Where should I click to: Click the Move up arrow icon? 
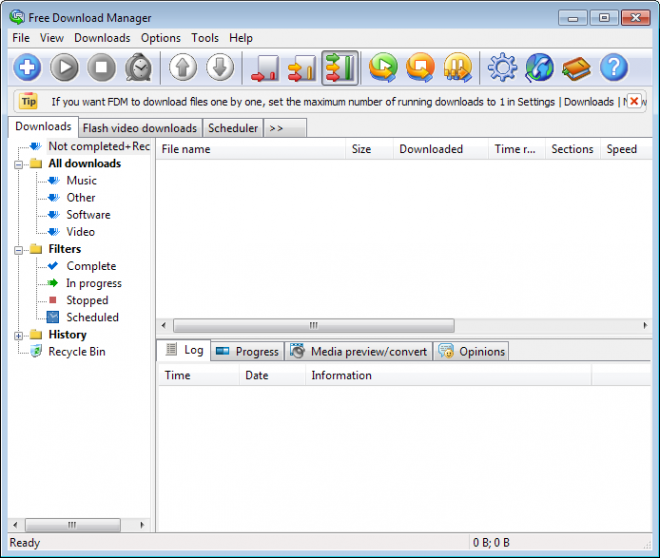183,68
